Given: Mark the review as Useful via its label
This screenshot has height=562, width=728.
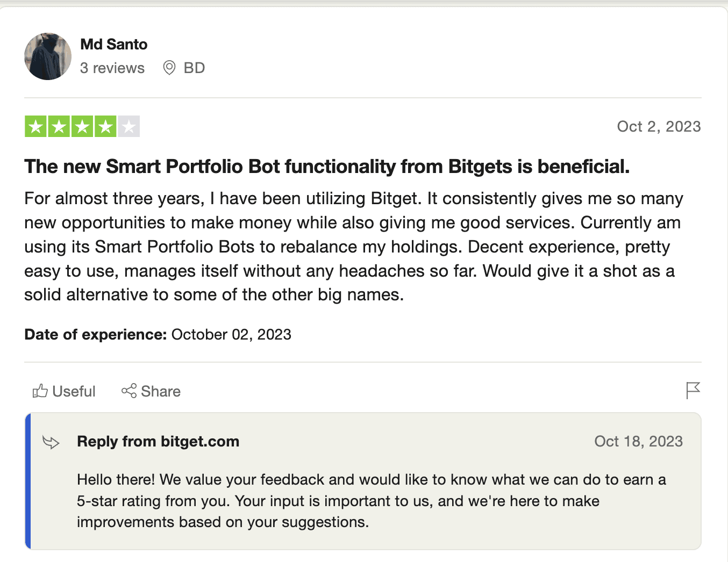Looking at the screenshot, I should [74, 391].
